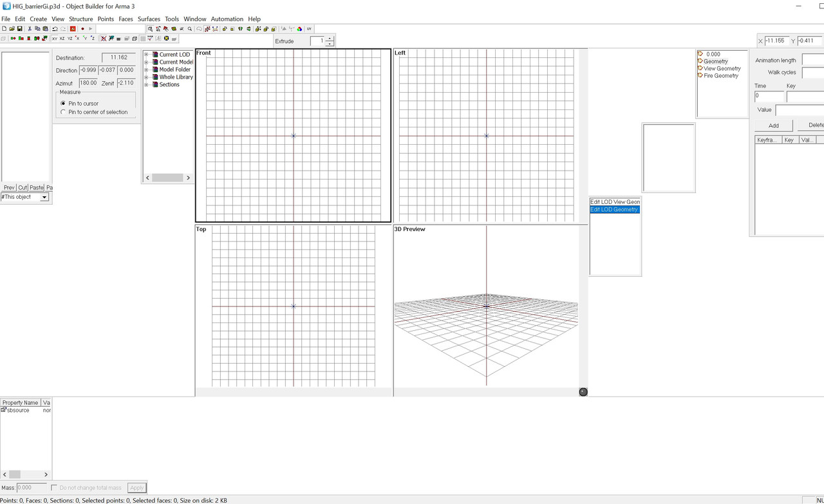This screenshot has height=504, width=824.
Task: Click the round dark ball icon below 3D Preview
Action: 583,391
